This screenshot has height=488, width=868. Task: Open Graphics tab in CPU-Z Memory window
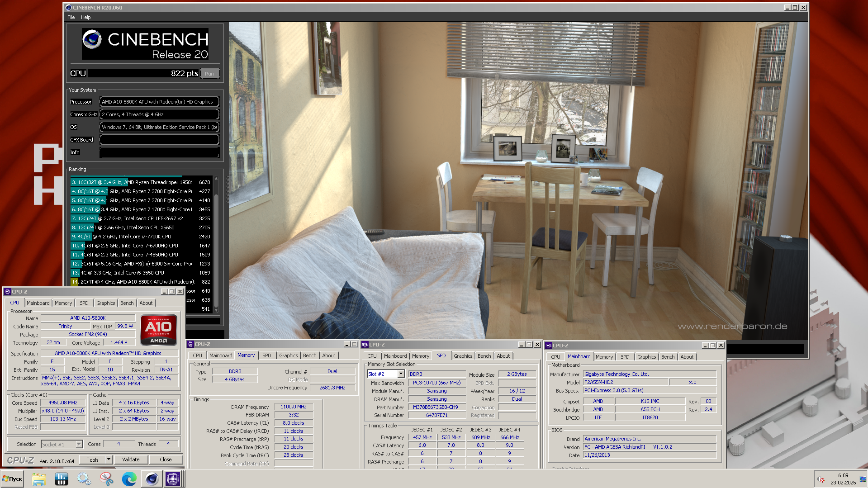[x=289, y=355]
